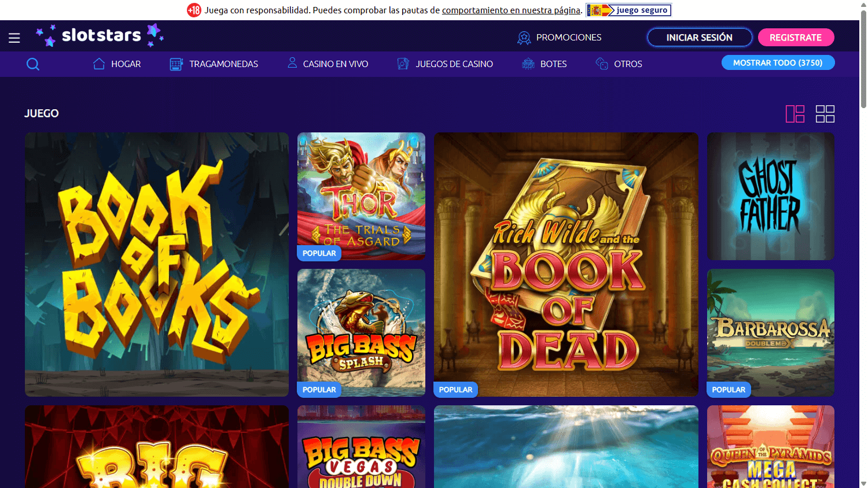The height and width of the screenshot is (488, 868).
Task: Open Queen of the Pyramids Mega game
Action: pos(771,446)
